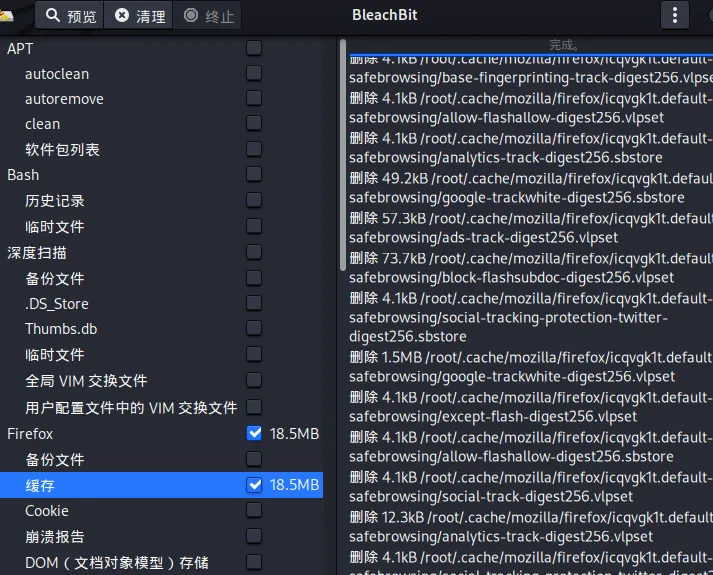Viewport: 713px width, 575px height.
Task: Click the 18.5MB size next to Firefox
Action: pos(294,434)
